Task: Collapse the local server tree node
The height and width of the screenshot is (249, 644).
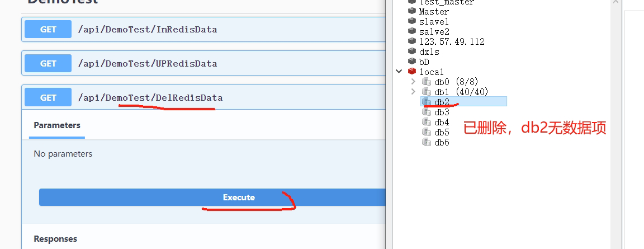Action: [399, 72]
